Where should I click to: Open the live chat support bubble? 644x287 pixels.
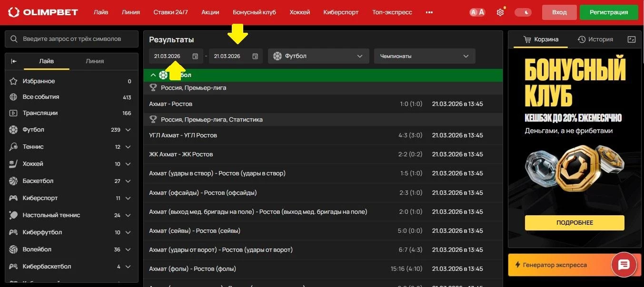[x=624, y=265]
